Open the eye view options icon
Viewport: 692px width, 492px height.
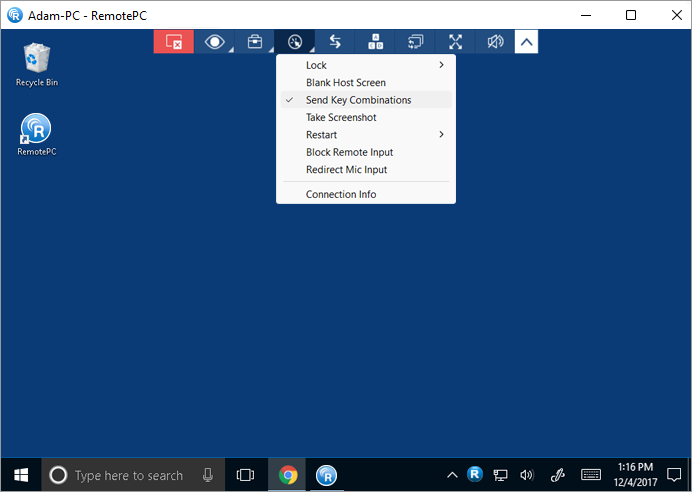pyautogui.click(x=214, y=42)
